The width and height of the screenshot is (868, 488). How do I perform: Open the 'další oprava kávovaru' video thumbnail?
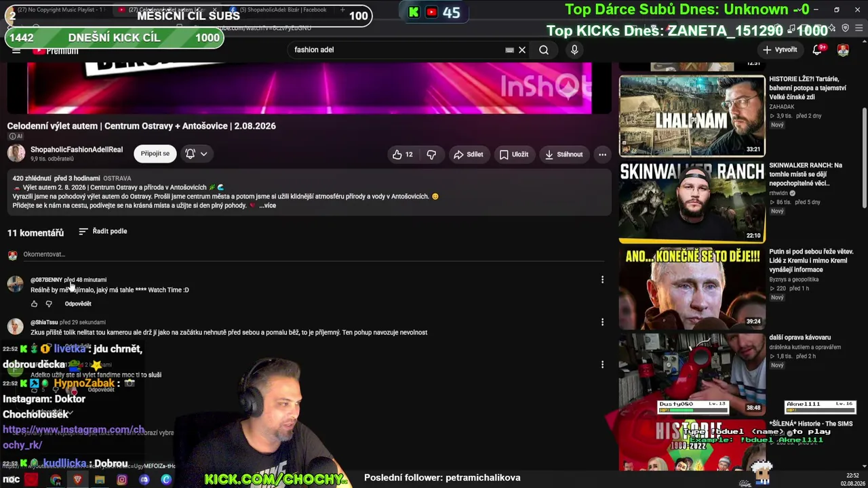point(692,374)
